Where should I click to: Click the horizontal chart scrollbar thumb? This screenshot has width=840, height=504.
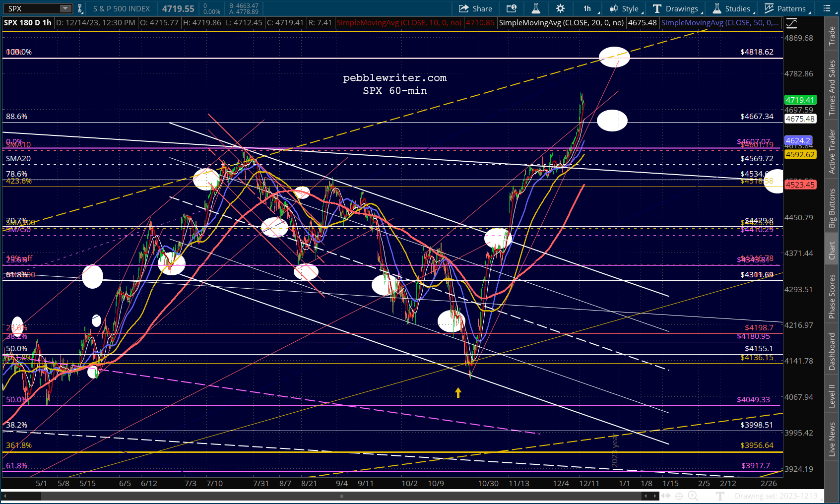click(x=341, y=496)
